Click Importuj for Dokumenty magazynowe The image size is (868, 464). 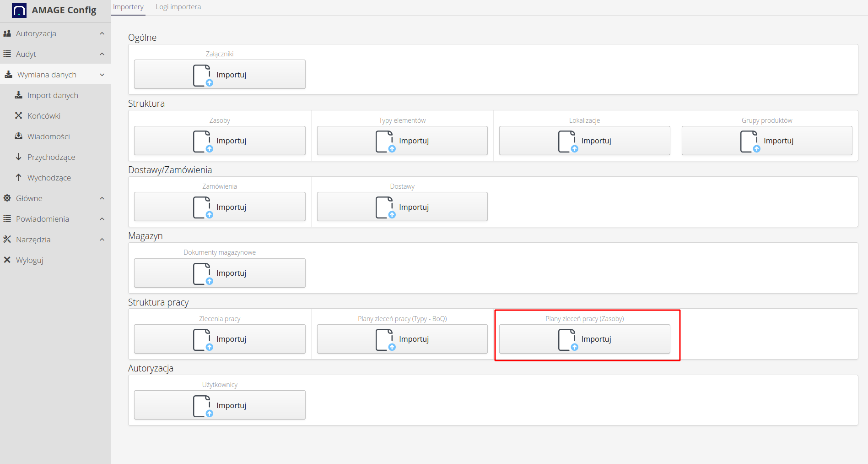(220, 273)
